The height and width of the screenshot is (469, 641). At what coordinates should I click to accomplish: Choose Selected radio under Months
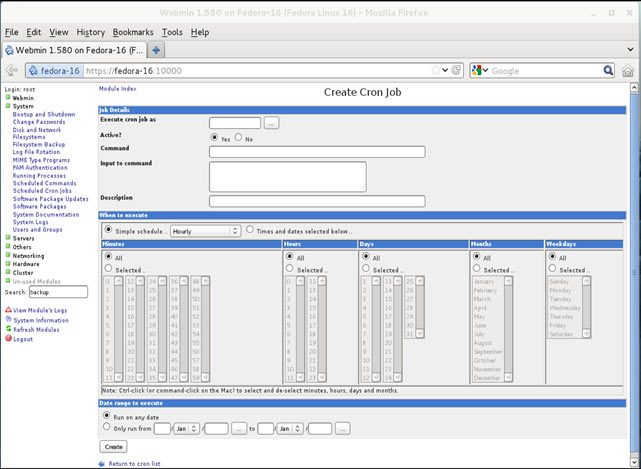tap(476, 268)
